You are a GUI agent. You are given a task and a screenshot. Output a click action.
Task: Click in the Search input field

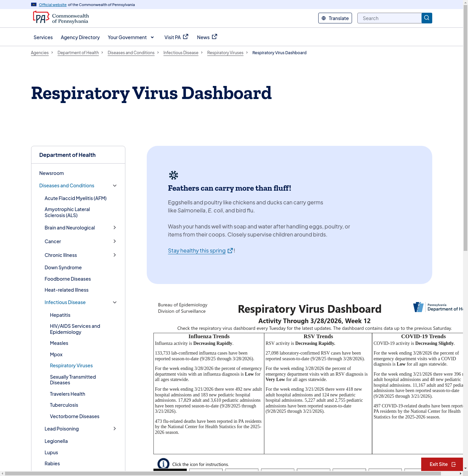[x=389, y=18]
